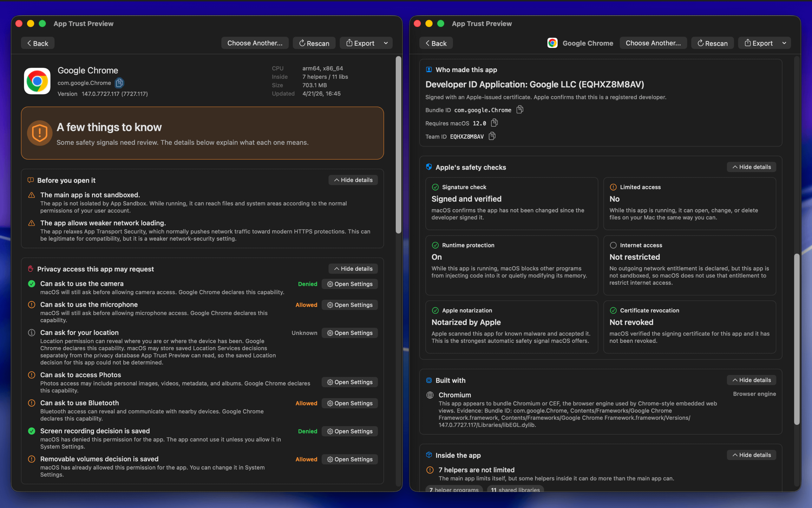Click the 'Notarized by Apple' card heading
This screenshot has width=812, height=508.
click(466, 322)
